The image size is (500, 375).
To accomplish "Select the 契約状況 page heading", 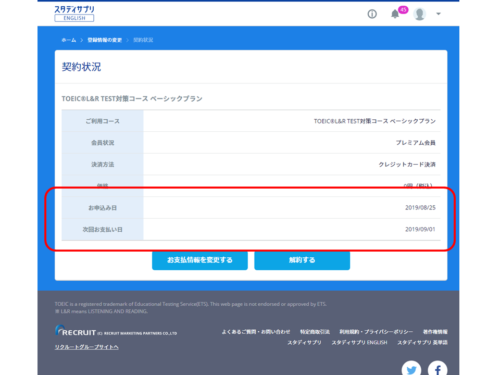I will [x=81, y=67].
